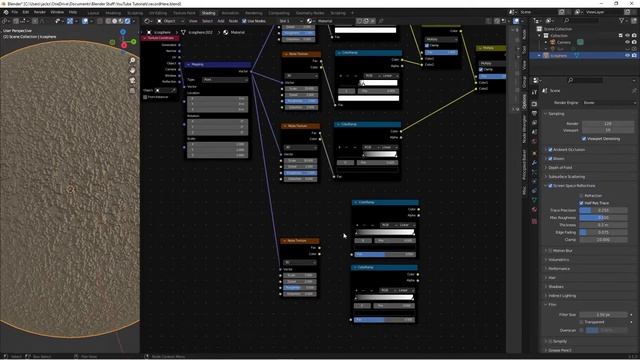This screenshot has height=360, width=640.
Task: Open the material Slot 1 dropdown
Action: coord(291,21)
